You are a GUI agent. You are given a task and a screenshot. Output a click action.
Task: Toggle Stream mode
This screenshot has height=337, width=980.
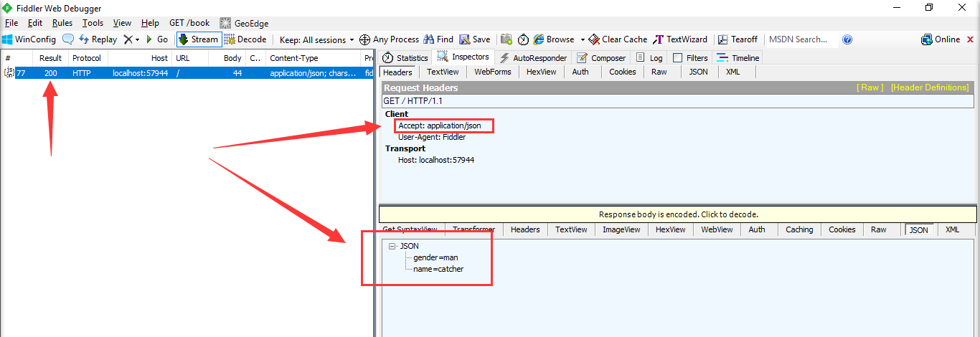tap(198, 39)
